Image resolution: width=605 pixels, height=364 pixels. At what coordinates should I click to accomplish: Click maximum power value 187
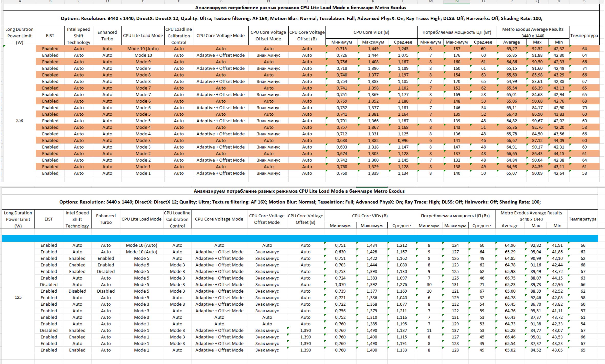(457, 49)
